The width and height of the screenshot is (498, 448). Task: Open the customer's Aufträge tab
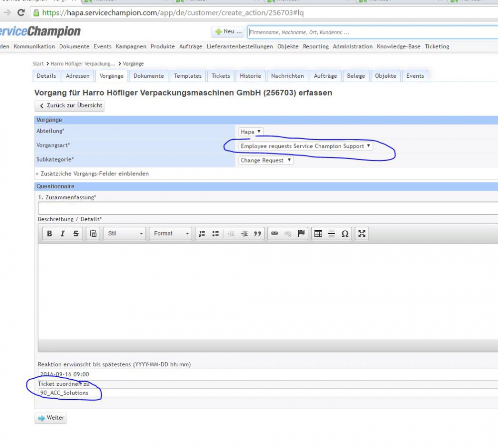tap(325, 76)
